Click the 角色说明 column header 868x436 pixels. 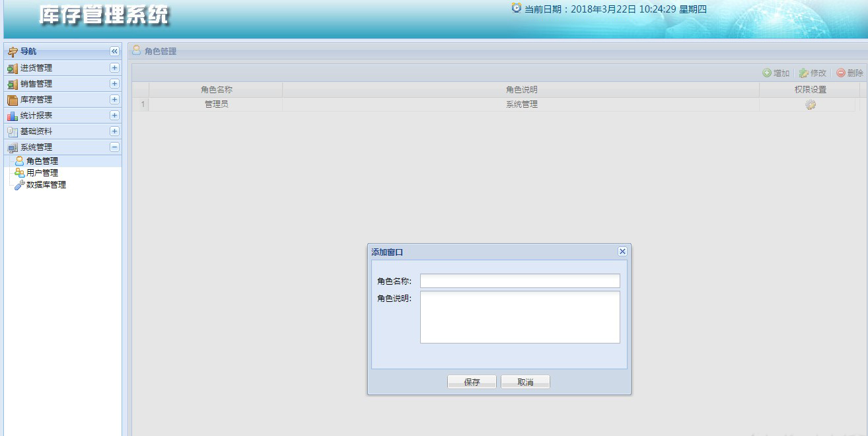pos(521,90)
